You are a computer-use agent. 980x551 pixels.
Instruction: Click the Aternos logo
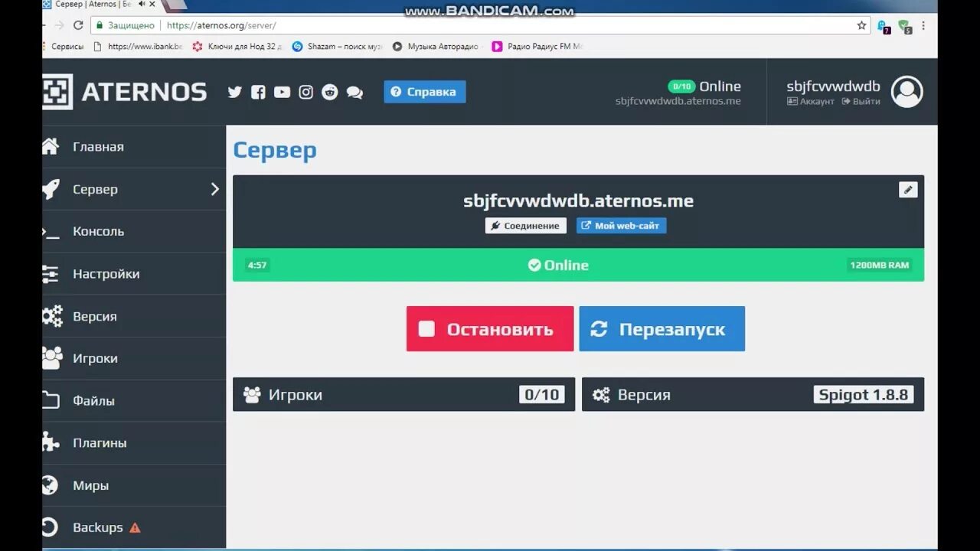coord(125,92)
